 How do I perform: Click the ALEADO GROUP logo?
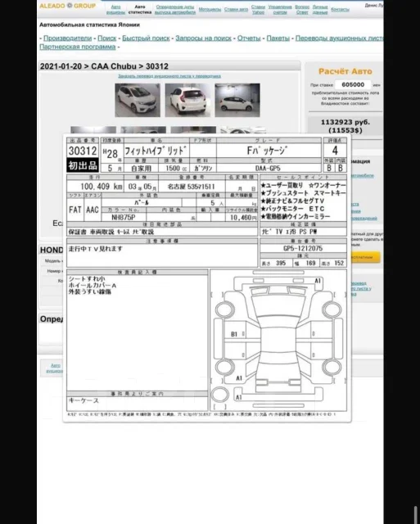(67, 6)
